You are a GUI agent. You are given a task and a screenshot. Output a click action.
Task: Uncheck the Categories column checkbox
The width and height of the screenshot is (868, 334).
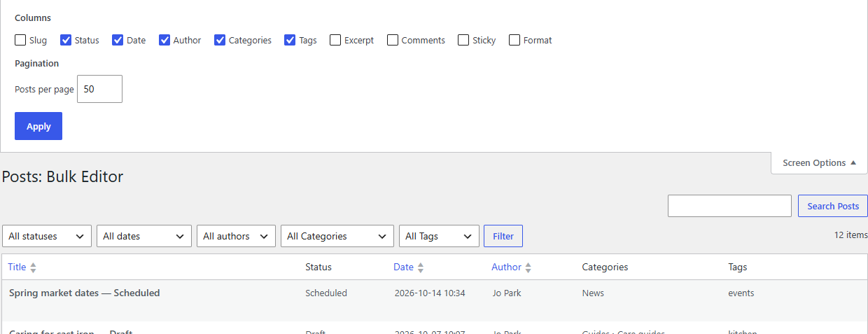pyautogui.click(x=220, y=40)
